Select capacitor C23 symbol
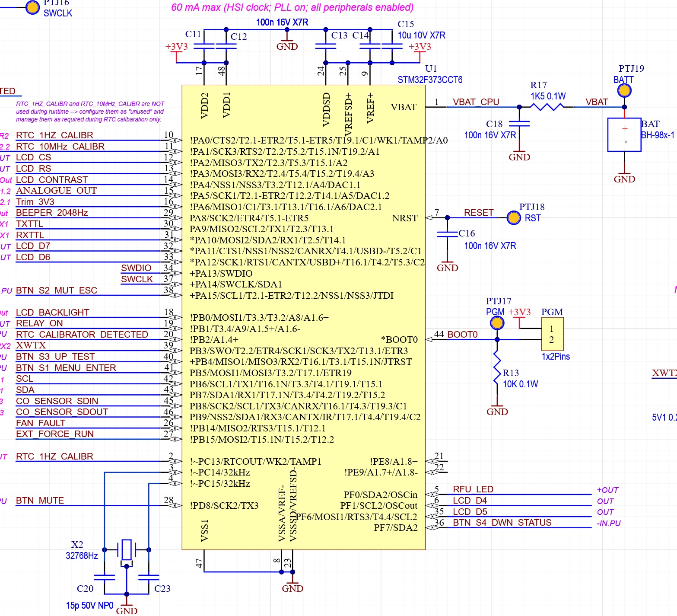This screenshot has height=616, width=677. pos(149,577)
